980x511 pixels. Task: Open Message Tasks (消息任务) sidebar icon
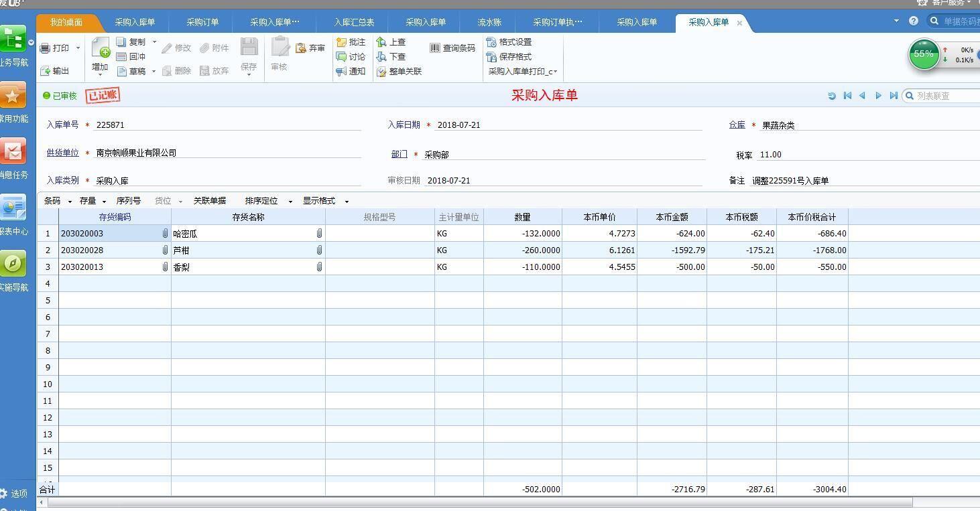[x=13, y=152]
